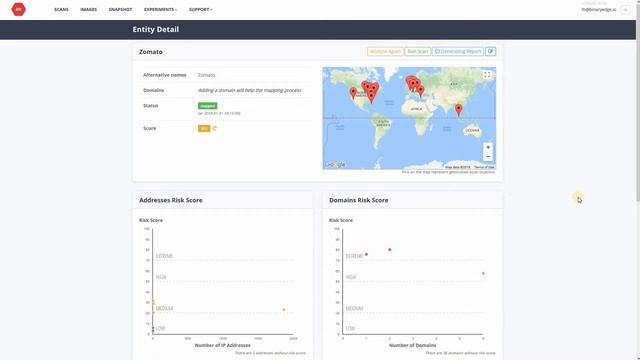
Task: Select the map pin on western United States
Action: 353,93
